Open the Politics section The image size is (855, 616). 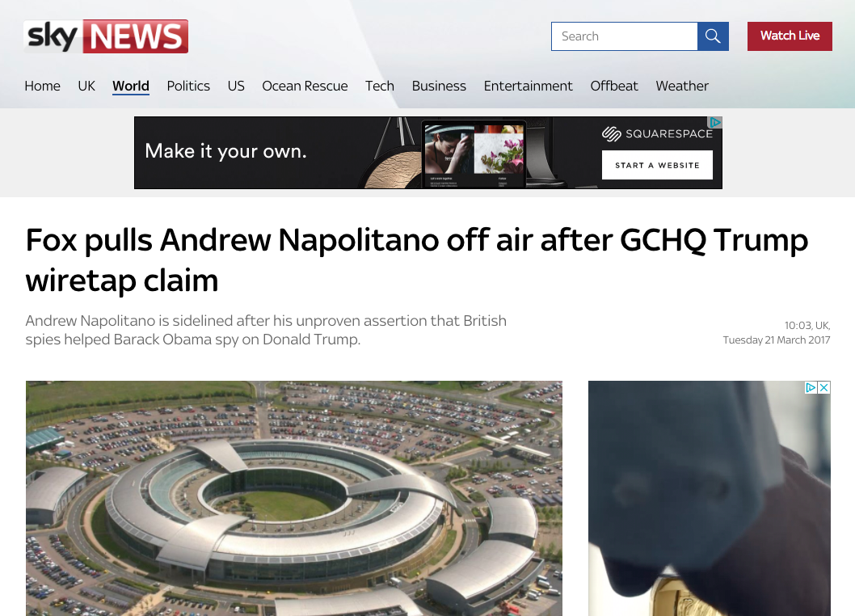(x=188, y=86)
